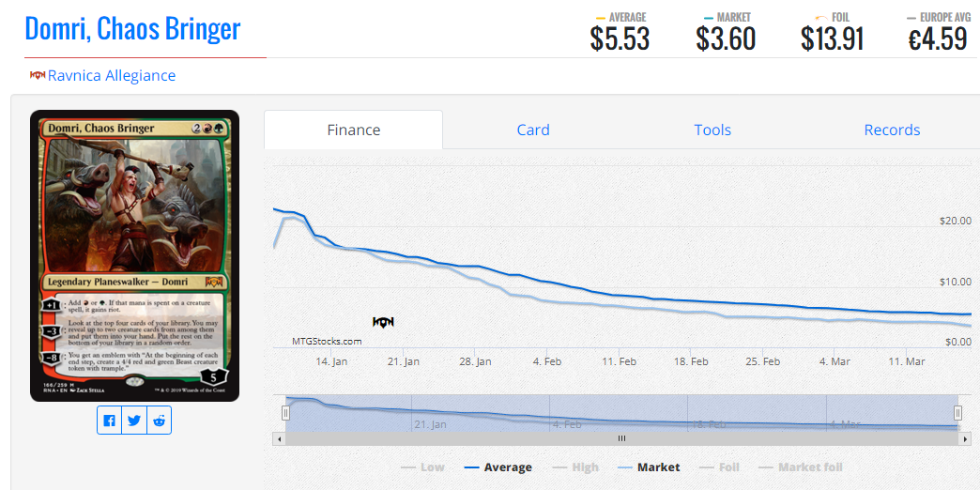Share card on Reddit icon

pos(159,421)
